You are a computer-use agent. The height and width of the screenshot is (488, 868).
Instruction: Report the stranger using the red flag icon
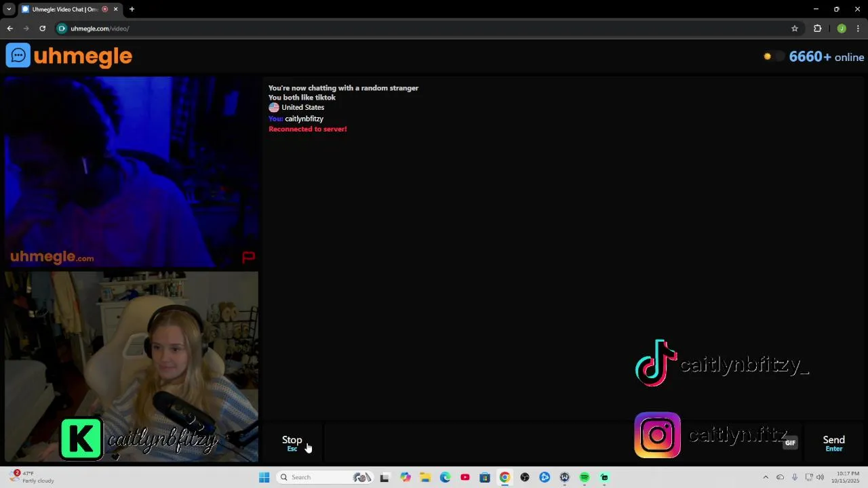(248, 257)
